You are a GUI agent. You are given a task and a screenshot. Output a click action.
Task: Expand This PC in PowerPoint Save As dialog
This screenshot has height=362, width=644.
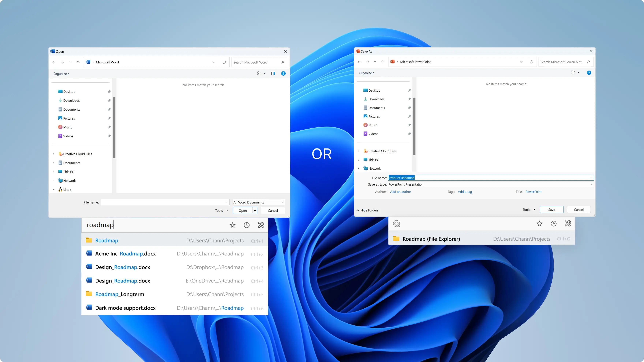coord(359,160)
